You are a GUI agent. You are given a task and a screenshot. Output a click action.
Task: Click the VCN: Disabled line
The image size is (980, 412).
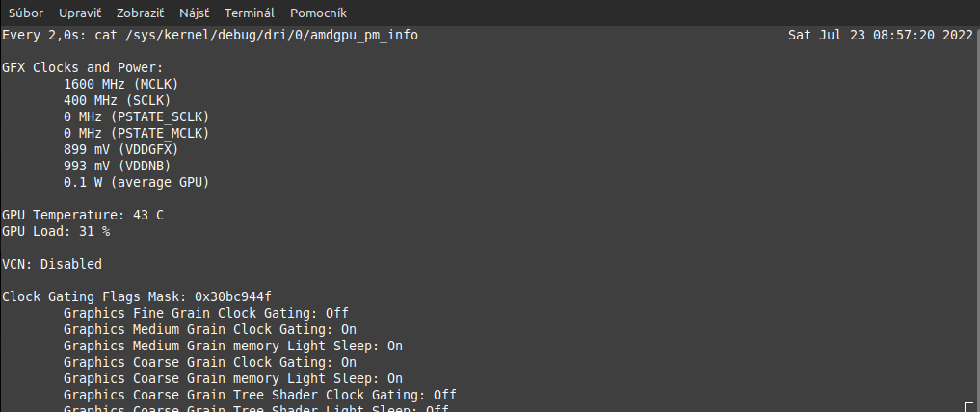pyautogui.click(x=52, y=264)
